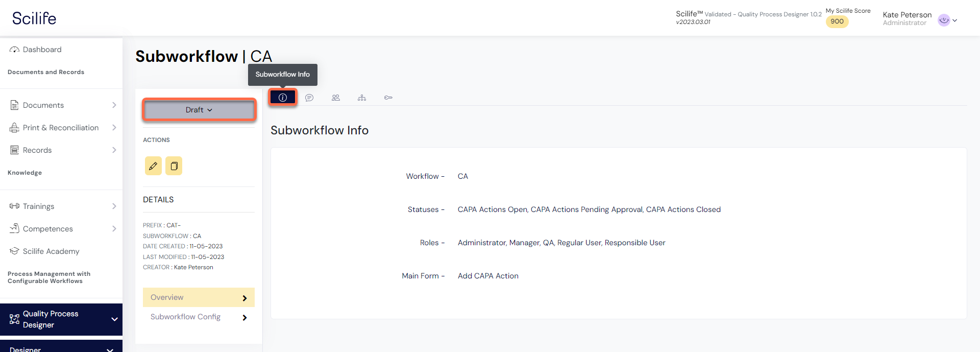Image resolution: width=980 pixels, height=352 pixels.
Task: Open the hierarchy diagram icon tab
Action: click(x=362, y=98)
